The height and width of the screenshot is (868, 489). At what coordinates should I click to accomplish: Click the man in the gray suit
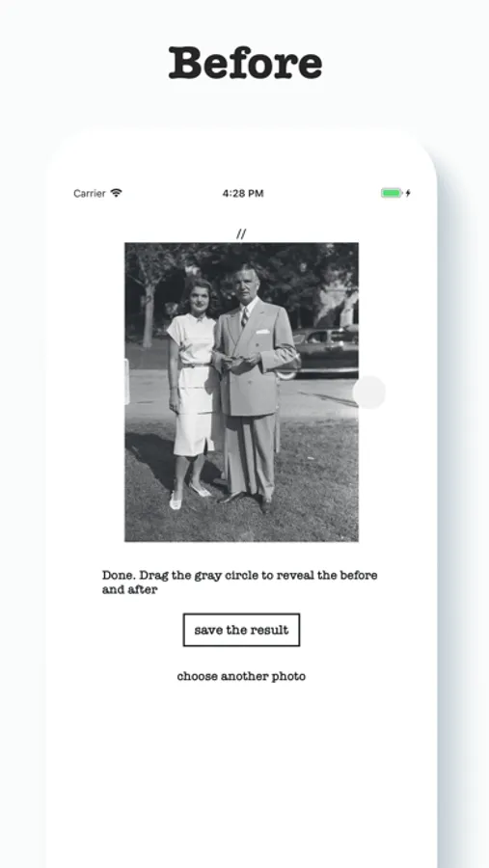[x=253, y=388]
